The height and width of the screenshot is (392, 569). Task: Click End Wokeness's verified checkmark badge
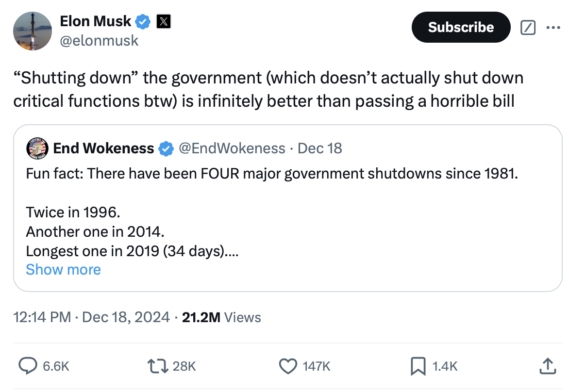click(x=166, y=148)
